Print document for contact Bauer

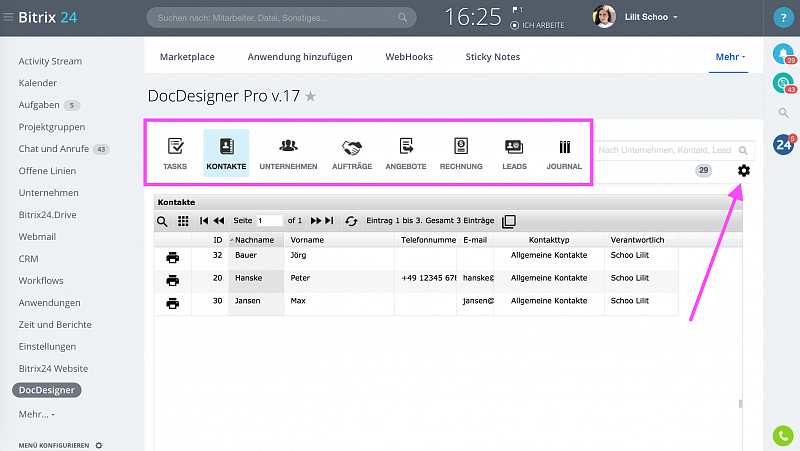(x=172, y=258)
